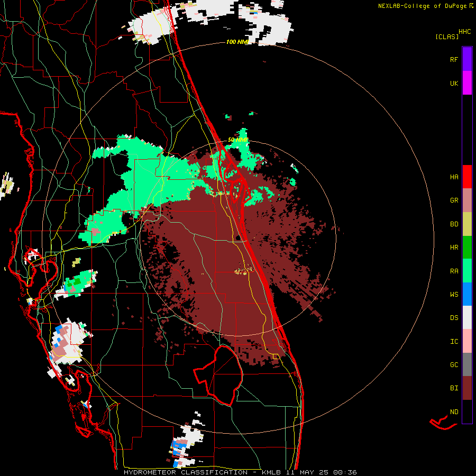The width and height of the screenshot is (476, 476).
Task: Click the RA legend label
Action: tap(454, 271)
